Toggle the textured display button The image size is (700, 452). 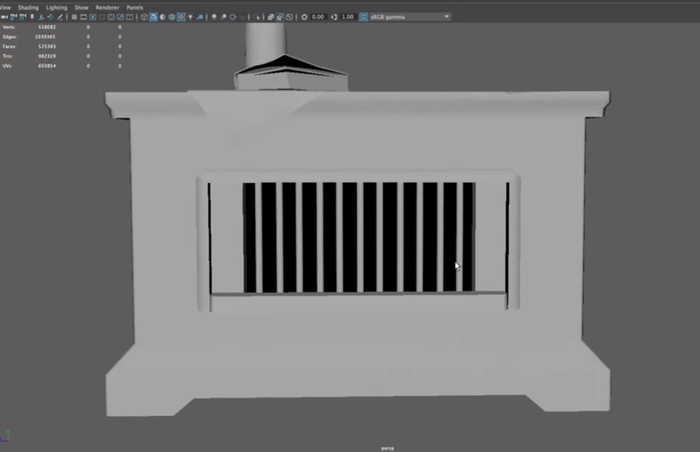pos(180,17)
